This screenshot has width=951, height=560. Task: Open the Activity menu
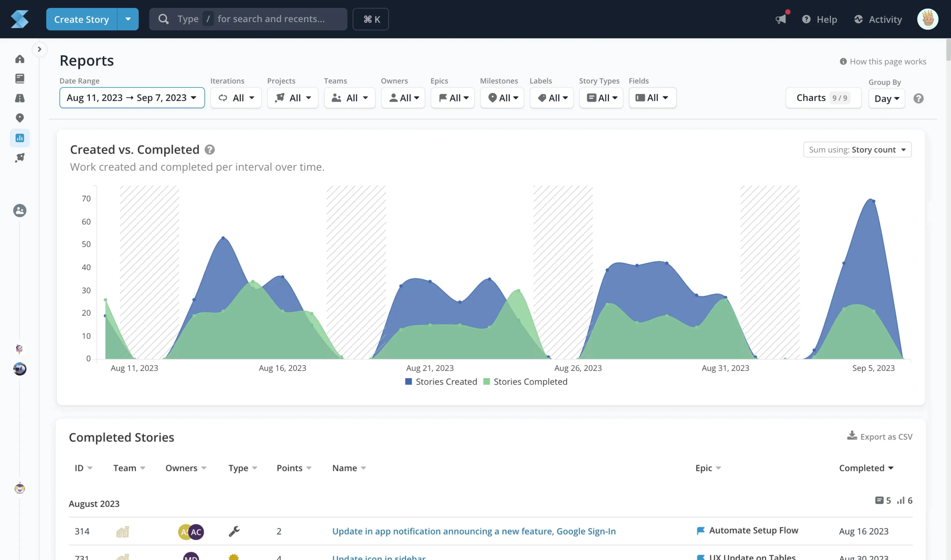[x=878, y=19]
